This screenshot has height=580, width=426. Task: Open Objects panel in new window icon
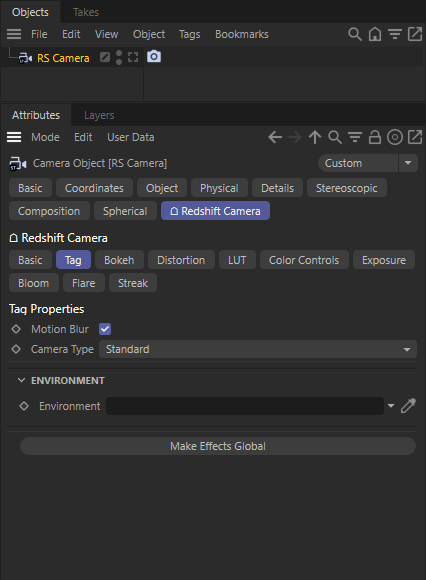click(x=415, y=34)
